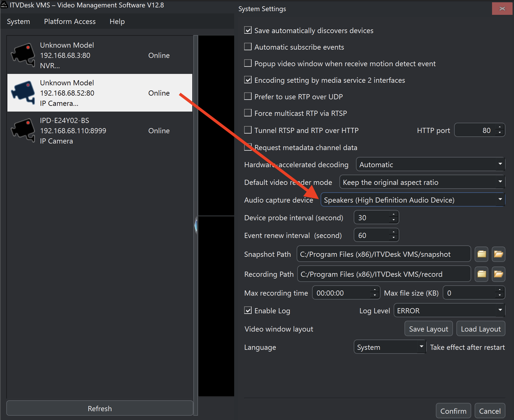Disable the Enable Log checkbox
Image resolution: width=514 pixels, height=420 pixels.
click(248, 310)
